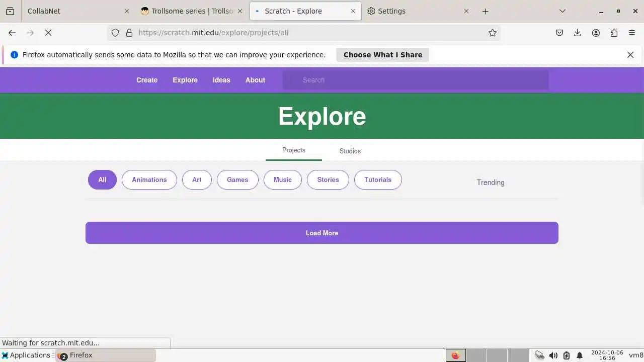The image size is (644, 362).
Task: Click the notification bell in system tray
Action: [x=580, y=355]
